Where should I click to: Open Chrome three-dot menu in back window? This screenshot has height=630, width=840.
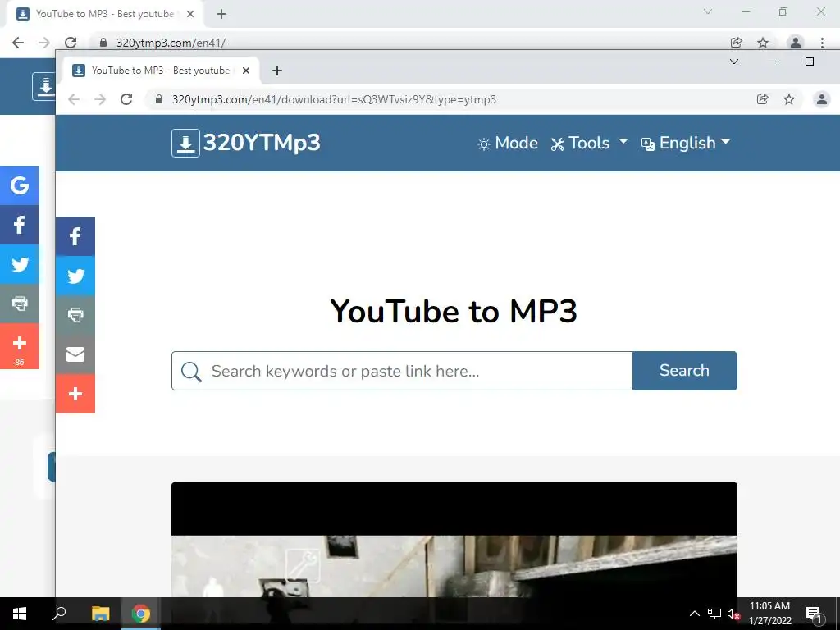pyautogui.click(x=822, y=43)
